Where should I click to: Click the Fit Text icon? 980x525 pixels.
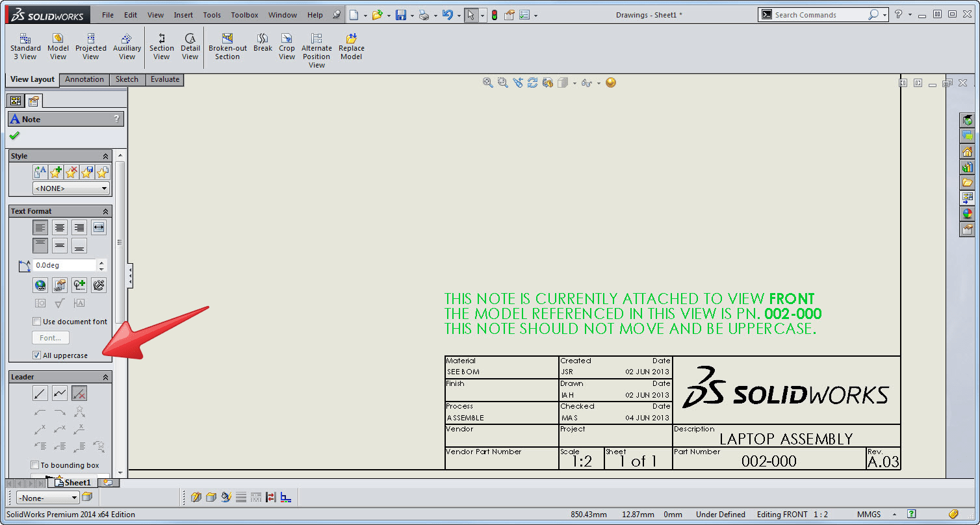pos(99,227)
